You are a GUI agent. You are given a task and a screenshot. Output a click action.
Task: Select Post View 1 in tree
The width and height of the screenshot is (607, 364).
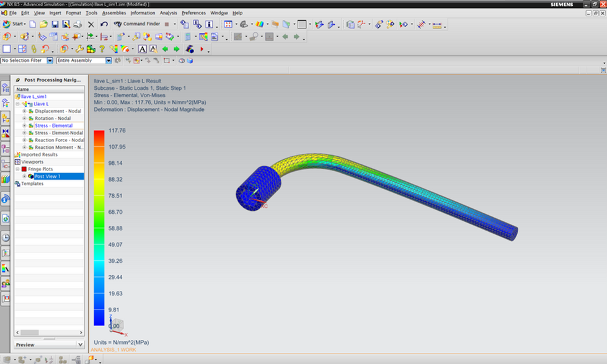(x=48, y=176)
